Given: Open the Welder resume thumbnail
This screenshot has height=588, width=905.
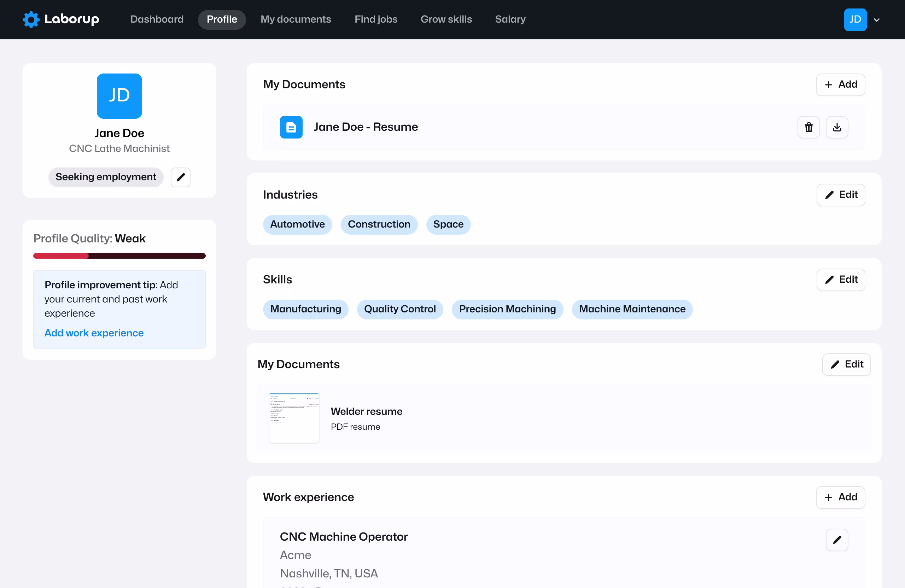Looking at the screenshot, I should coord(293,418).
